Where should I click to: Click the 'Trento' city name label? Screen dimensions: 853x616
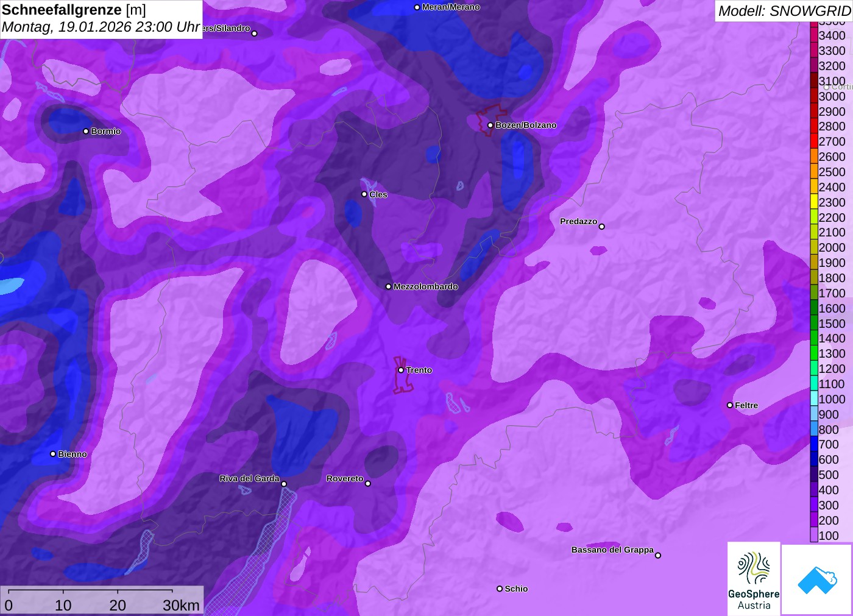(419, 370)
